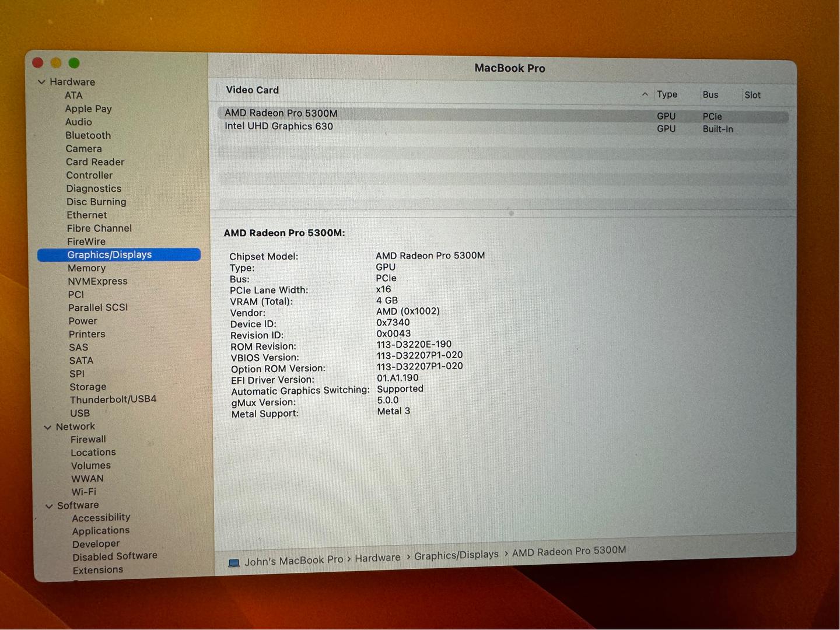This screenshot has width=840, height=630.
Task: Select Controller in the sidebar
Action: (89, 175)
